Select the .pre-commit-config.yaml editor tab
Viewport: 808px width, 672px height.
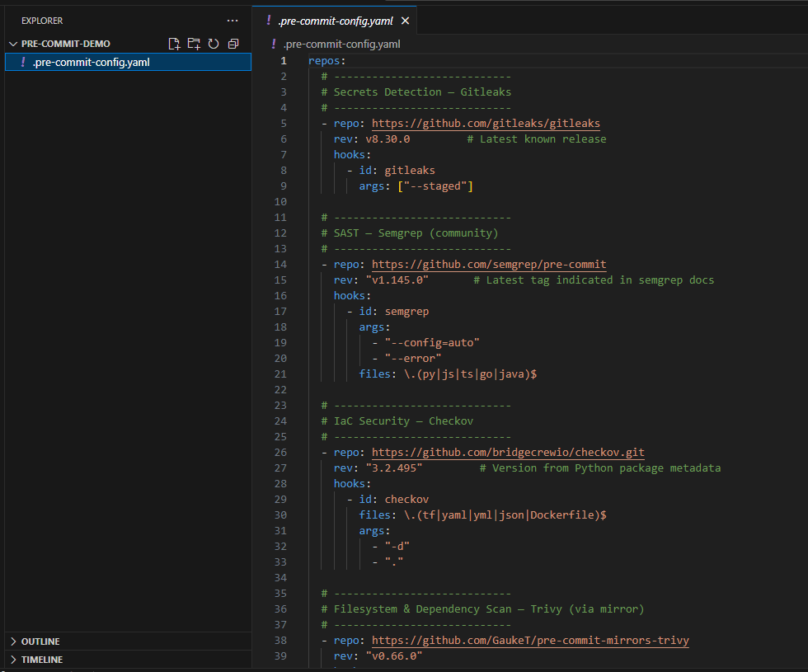(x=334, y=21)
